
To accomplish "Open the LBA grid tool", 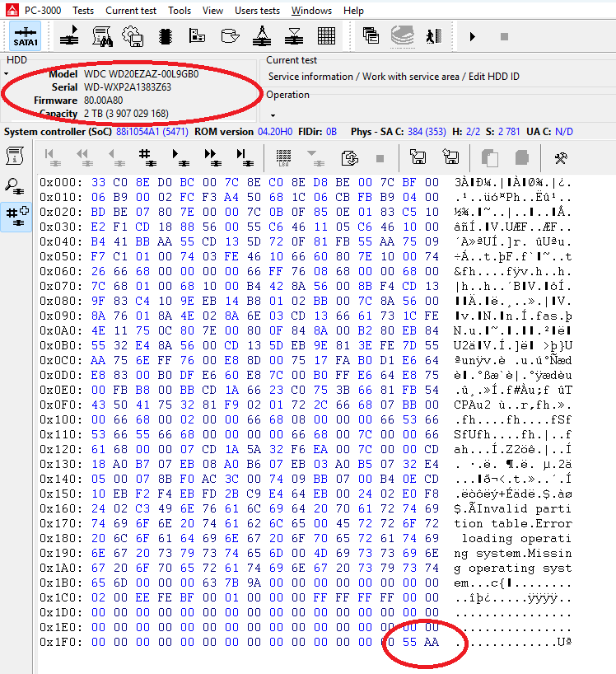I will tap(283, 157).
